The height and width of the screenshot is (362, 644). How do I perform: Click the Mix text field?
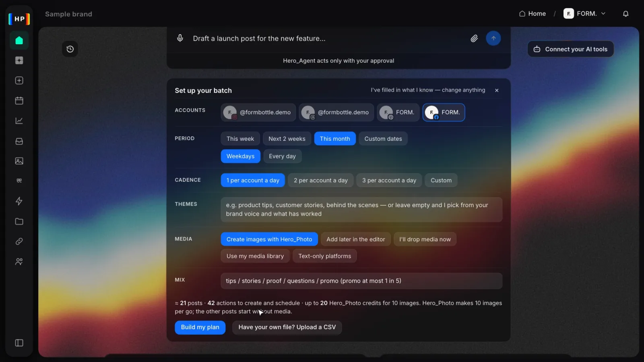[x=361, y=281]
